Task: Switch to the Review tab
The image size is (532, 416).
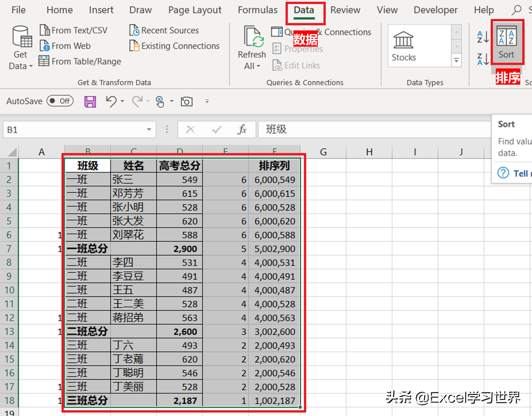Action: (345, 10)
